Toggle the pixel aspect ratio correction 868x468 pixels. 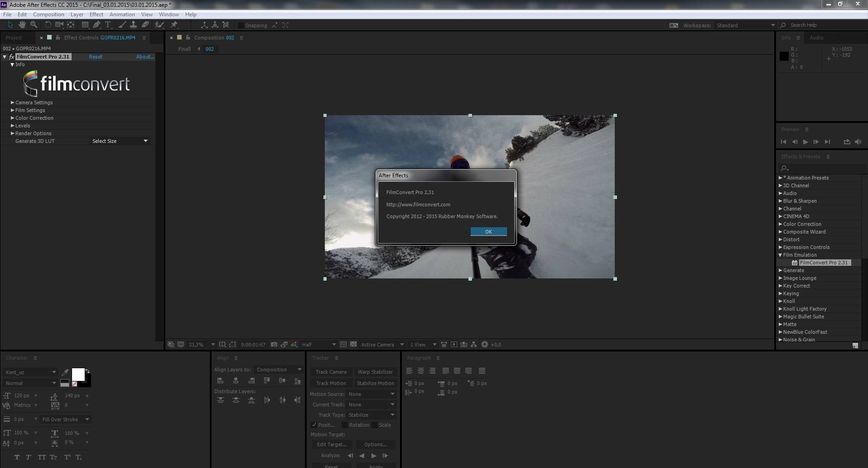point(444,345)
